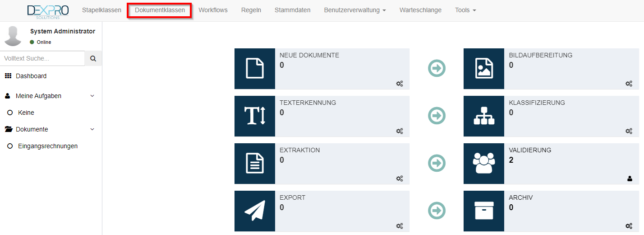Click the user icon on Validierung card
644x235 pixels.
click(x=630, y=179)
